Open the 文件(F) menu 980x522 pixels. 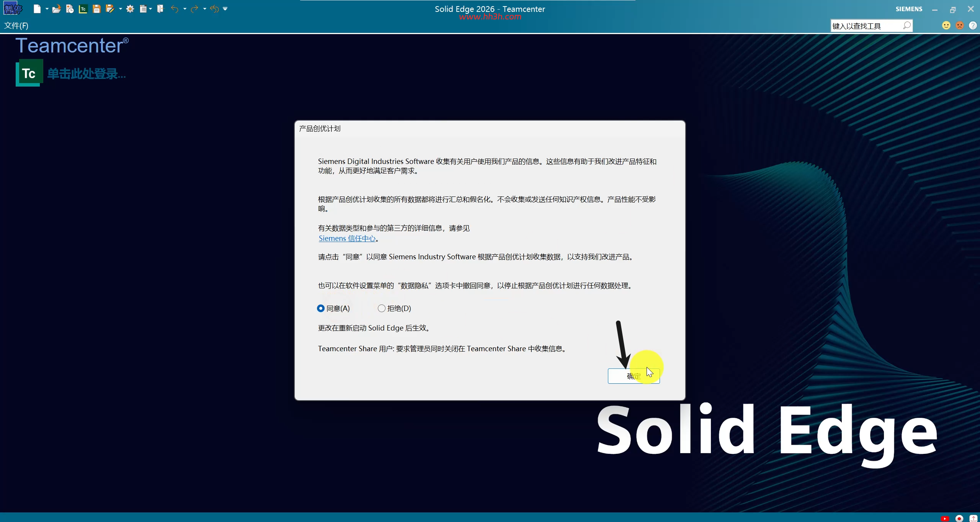pos(16,26)
